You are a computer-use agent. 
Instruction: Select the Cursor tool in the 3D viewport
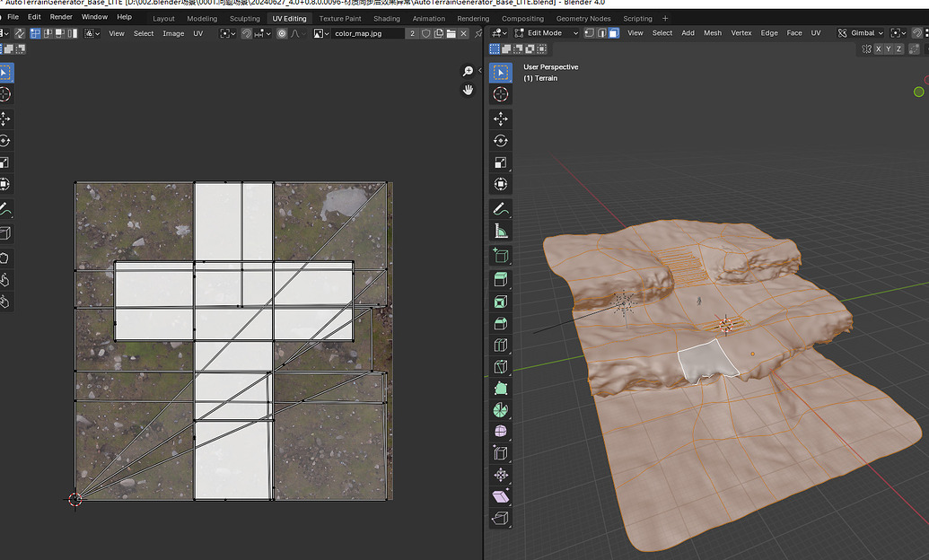click(501, 94)
